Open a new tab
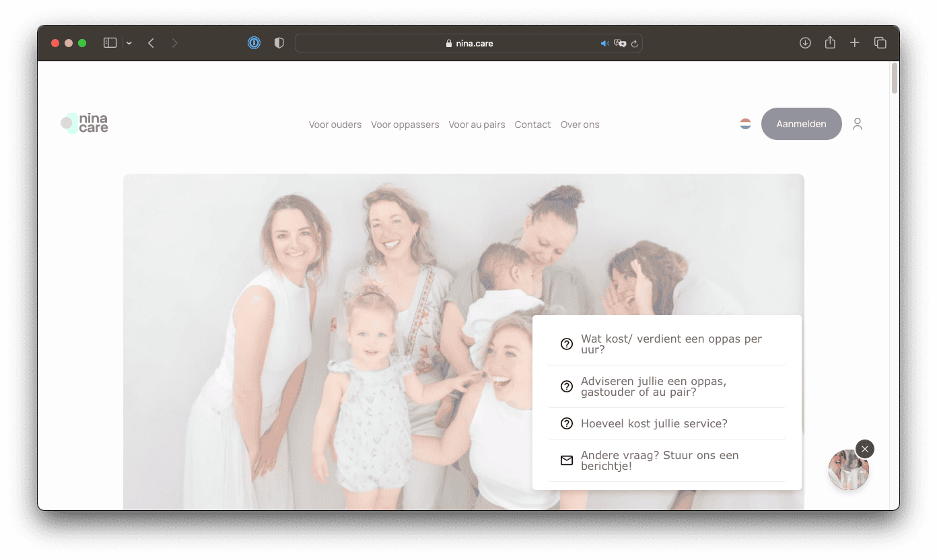 click(854, 43)
